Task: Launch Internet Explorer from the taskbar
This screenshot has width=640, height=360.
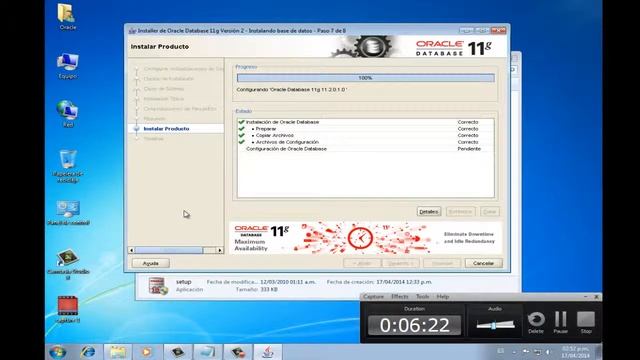Action: tap(88, 352)
